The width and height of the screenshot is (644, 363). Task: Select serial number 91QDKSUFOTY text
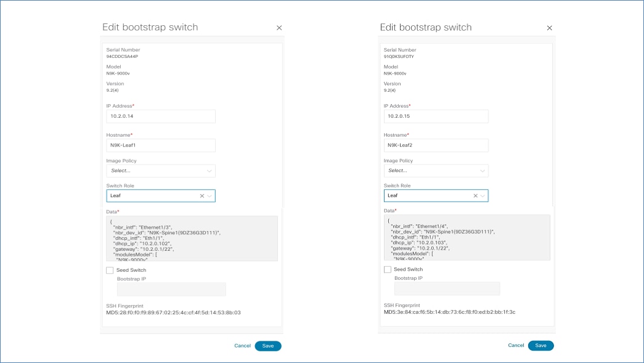399,57
